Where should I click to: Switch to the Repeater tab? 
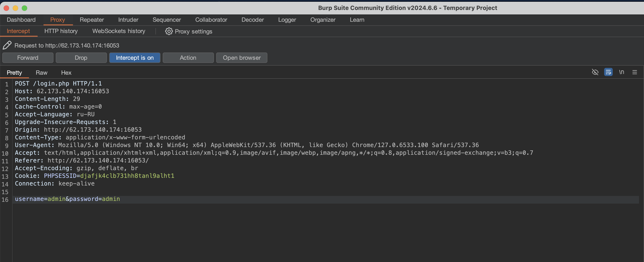coord(92,20)
